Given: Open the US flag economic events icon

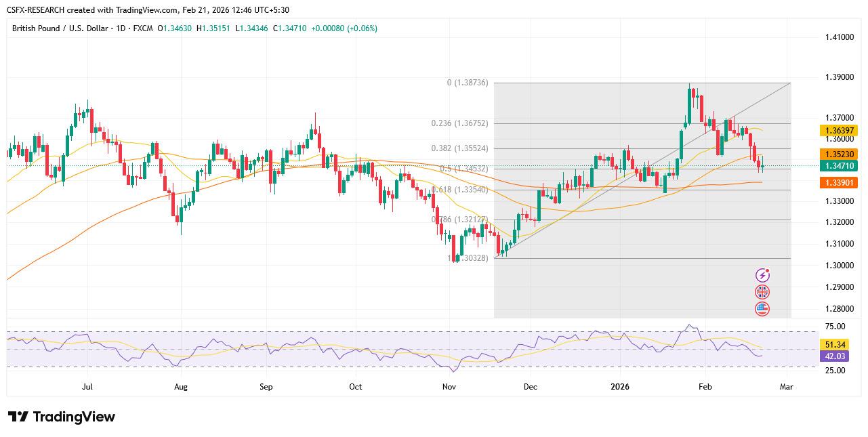Looking at the screenshot, I should [x=763, y=308].
